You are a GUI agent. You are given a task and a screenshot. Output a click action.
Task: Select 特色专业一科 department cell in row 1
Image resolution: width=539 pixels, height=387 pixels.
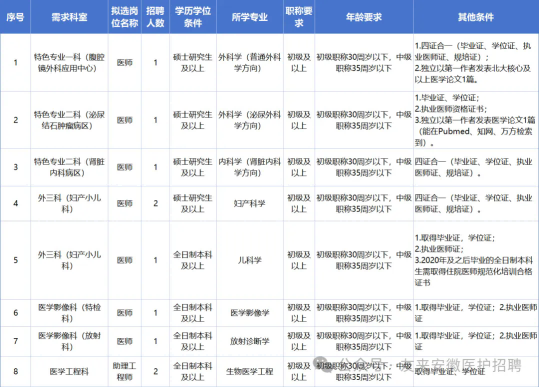click(69, 63)
